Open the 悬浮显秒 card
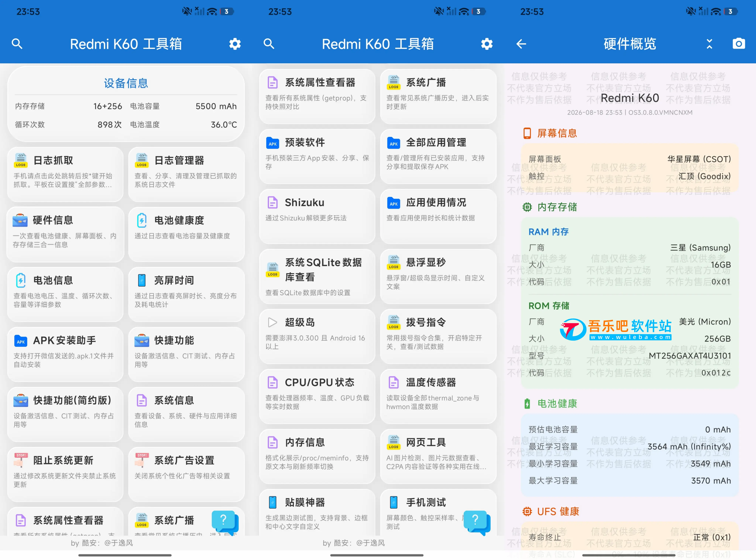 coord(438,277)
